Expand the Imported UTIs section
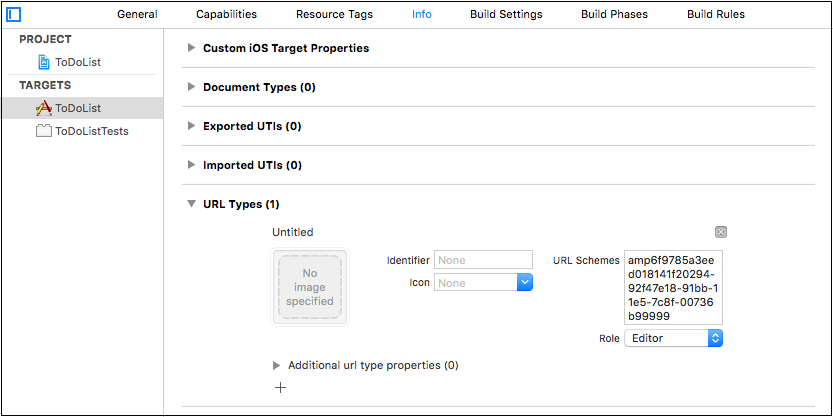 [192, 165]
